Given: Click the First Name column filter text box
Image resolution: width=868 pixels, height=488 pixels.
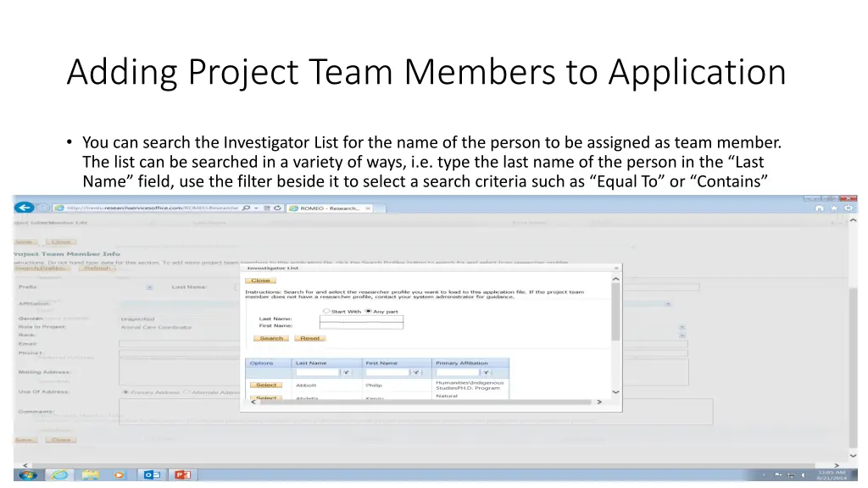Looking at the screenshot, I should [x=387, y=373].
